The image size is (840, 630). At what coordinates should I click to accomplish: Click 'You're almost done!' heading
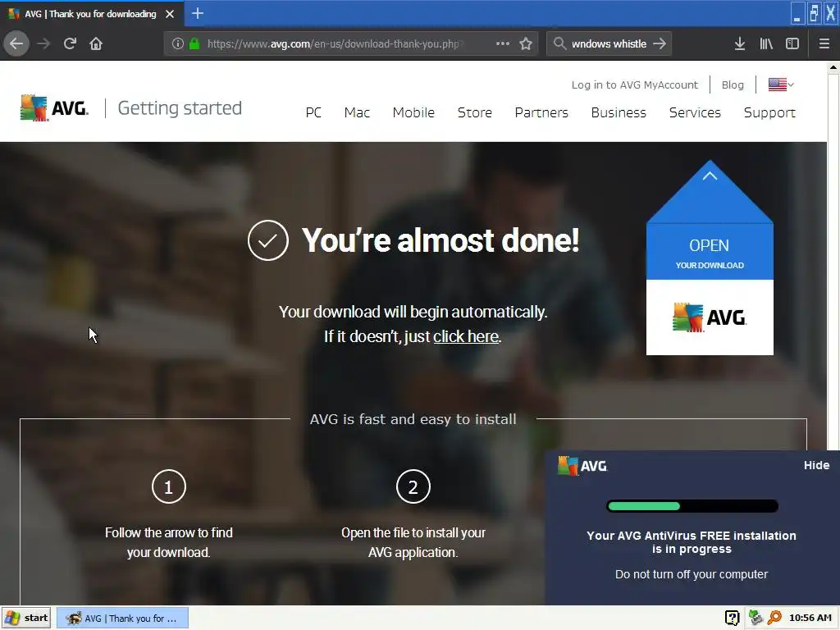441,240
